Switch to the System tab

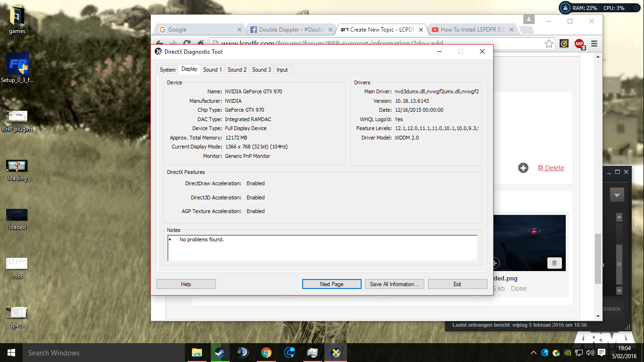point(167,70)
